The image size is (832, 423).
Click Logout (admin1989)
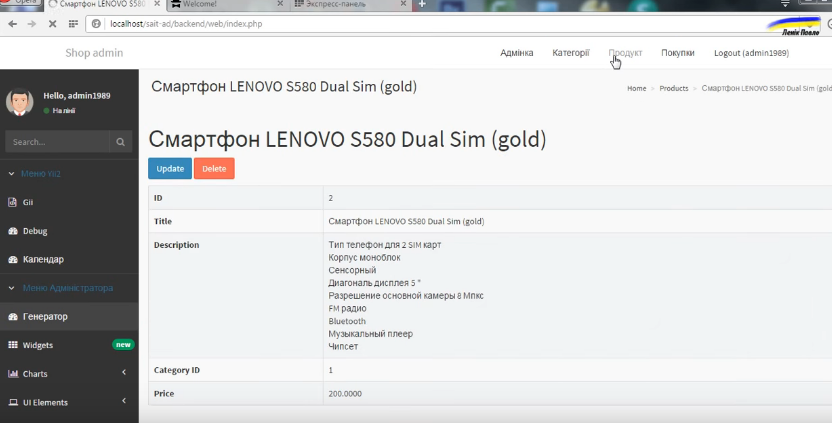tap(751, 53)
